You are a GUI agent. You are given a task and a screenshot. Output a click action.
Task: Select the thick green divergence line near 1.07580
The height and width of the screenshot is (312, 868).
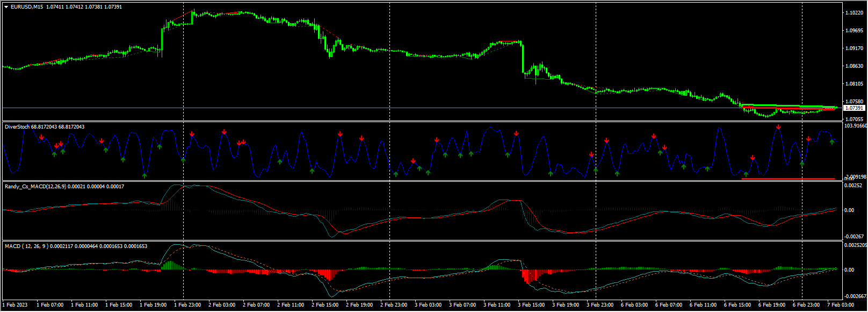[x=788, y=106]
